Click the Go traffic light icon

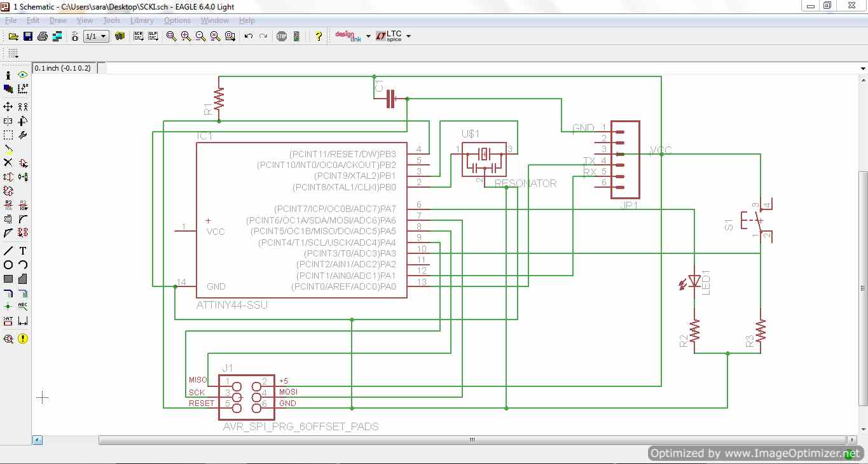point(296,36)
